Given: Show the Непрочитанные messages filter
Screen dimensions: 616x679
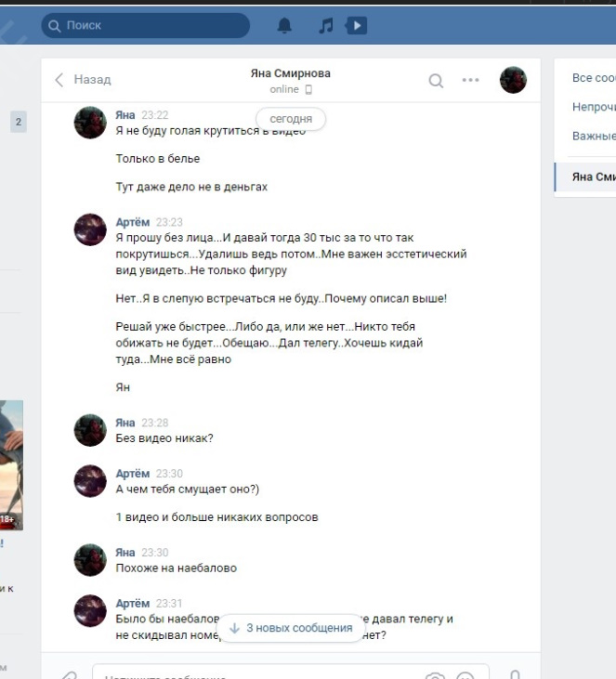Looking at the screenshot, I should (594, 107).
